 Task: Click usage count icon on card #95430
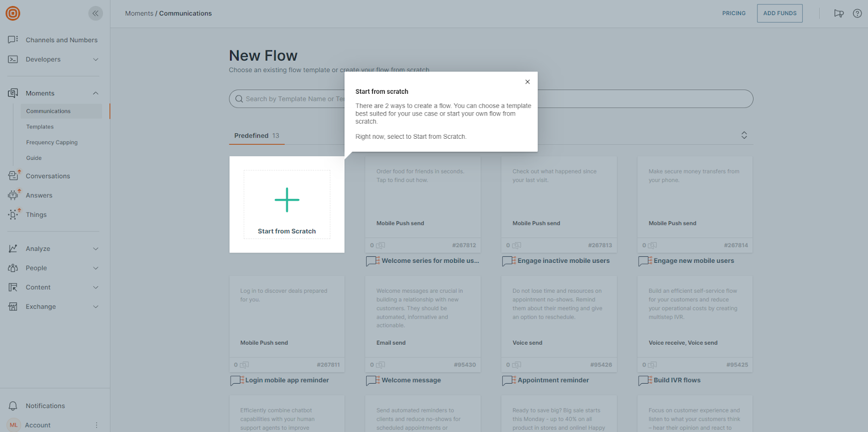380,365
